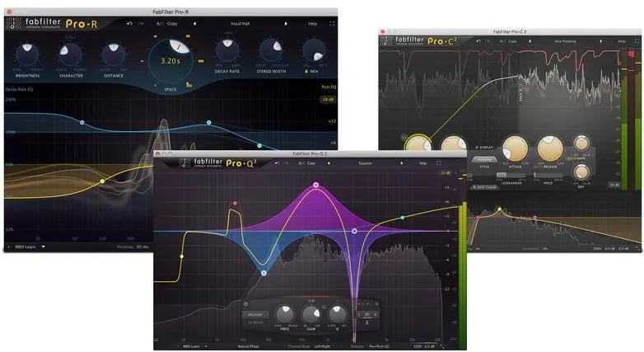This screenshot has height=352, width=644.
Task: Open the band shape dropdown in Pro-Q 2
Action: coord(255,315)
